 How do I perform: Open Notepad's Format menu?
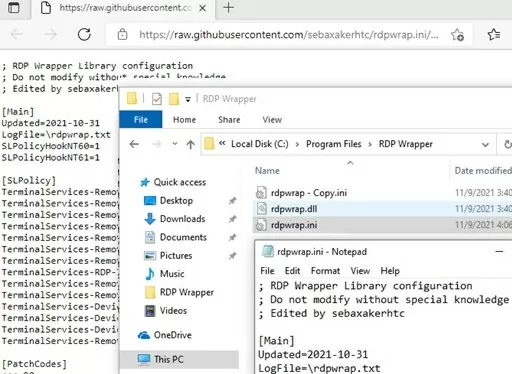[x=325, y=271]
